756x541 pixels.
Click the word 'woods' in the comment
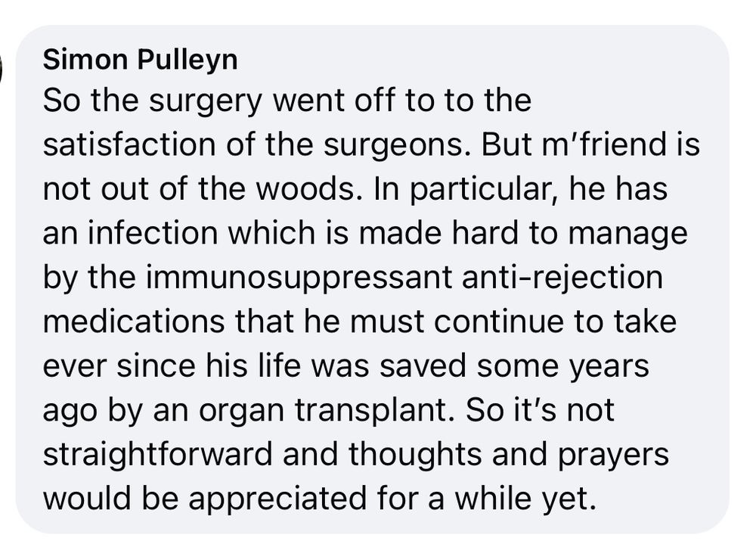coord(304,188)
